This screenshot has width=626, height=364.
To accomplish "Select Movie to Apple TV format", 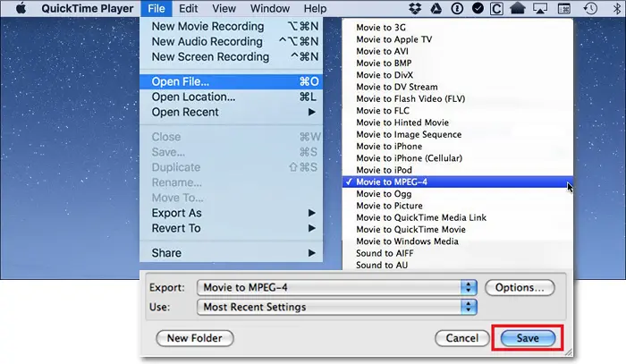I will coord(458,39).
